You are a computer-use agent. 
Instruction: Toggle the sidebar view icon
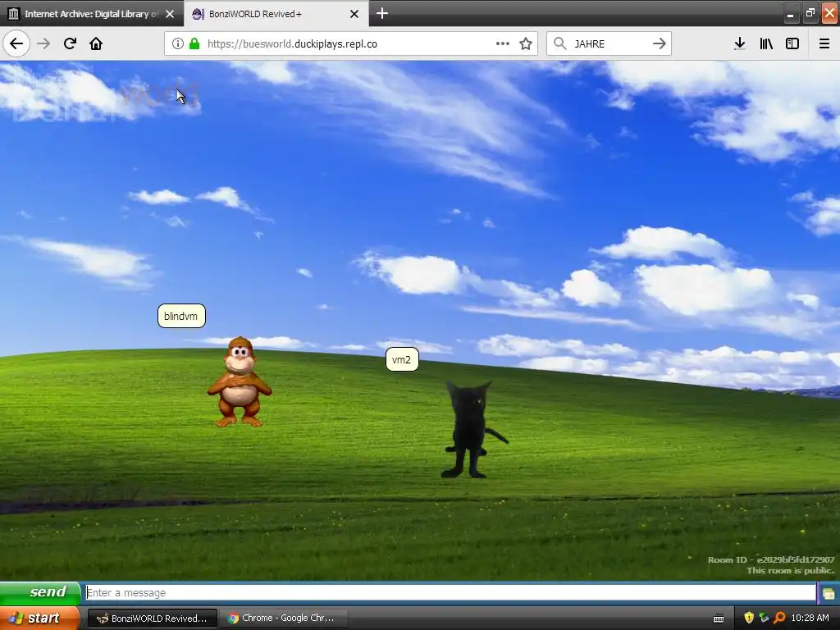coord(792,44)
